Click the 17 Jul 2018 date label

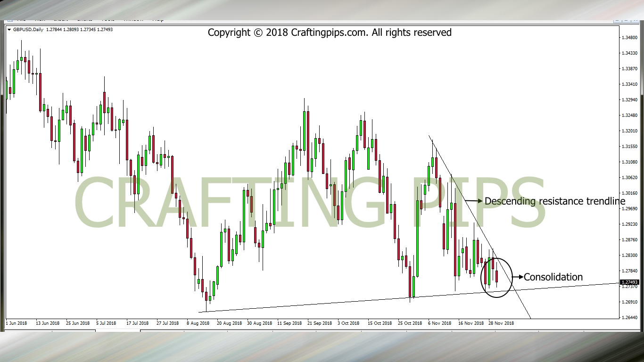pyautogui.click(x=138, y=323)
